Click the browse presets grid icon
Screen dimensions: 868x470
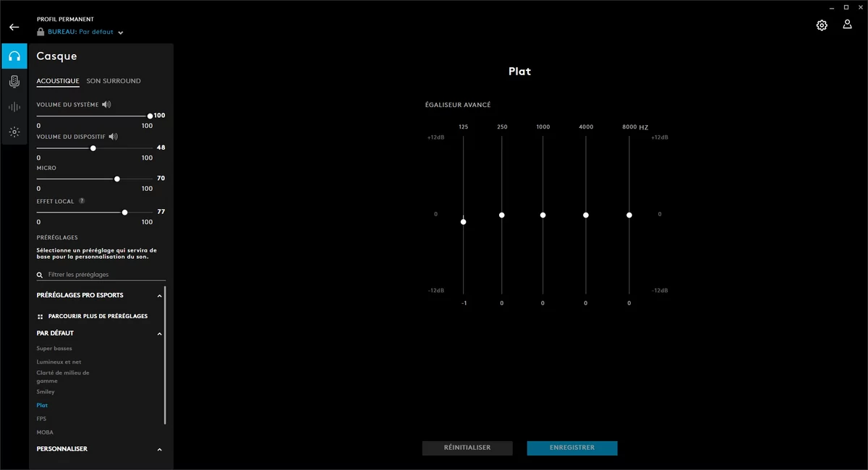[41, 317]
